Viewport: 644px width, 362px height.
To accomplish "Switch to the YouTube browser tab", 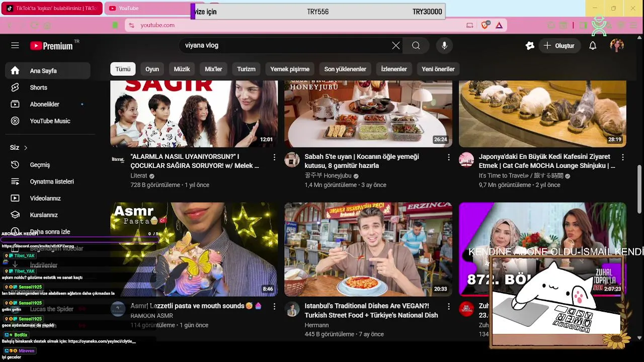I will [x=148, y=8].
